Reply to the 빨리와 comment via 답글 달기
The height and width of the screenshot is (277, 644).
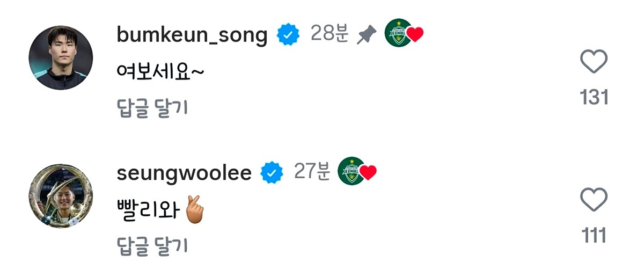click(x=152, y=245)
